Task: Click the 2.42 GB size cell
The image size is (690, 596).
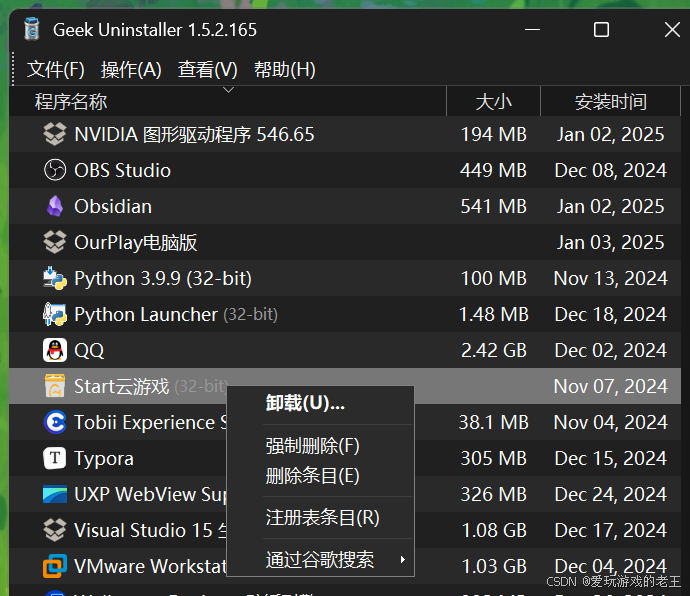Action: pos(494,350)
